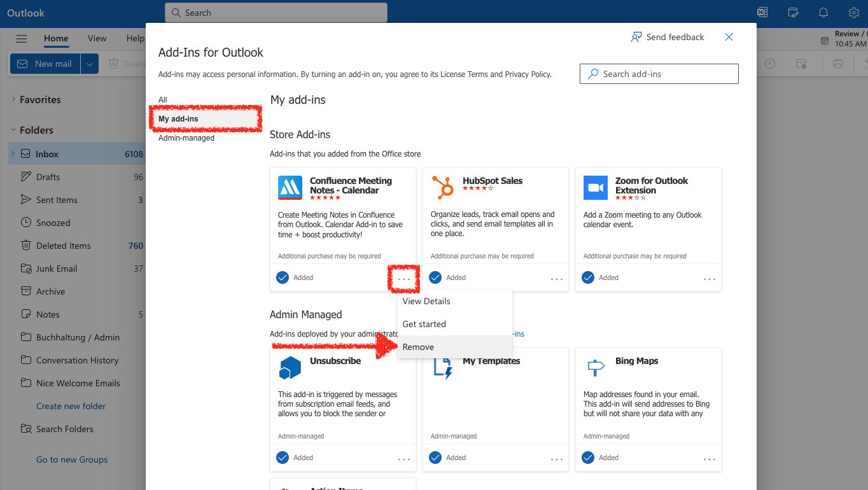Click the notifications bell icon

823,13
